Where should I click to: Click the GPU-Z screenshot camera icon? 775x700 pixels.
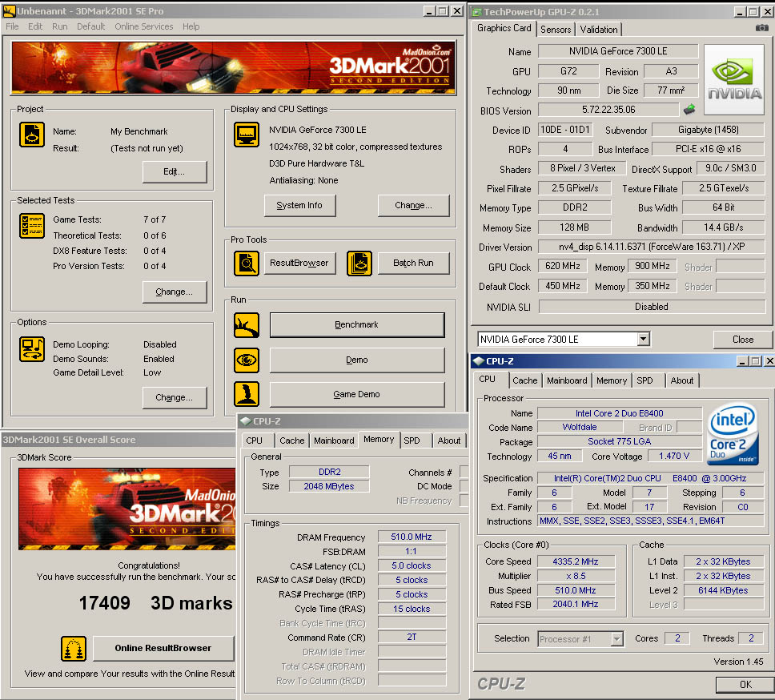click(x=761, y=28)
